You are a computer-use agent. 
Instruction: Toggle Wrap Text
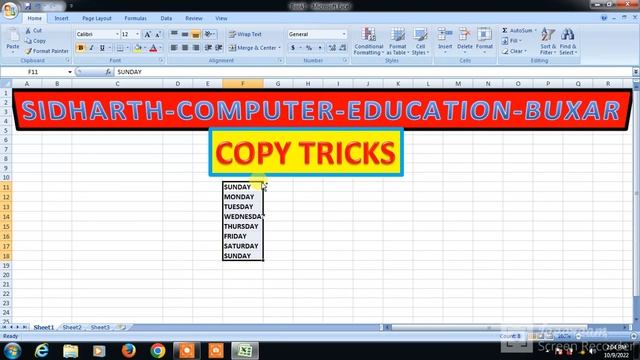pyautogui.click(x=245, y=34)
